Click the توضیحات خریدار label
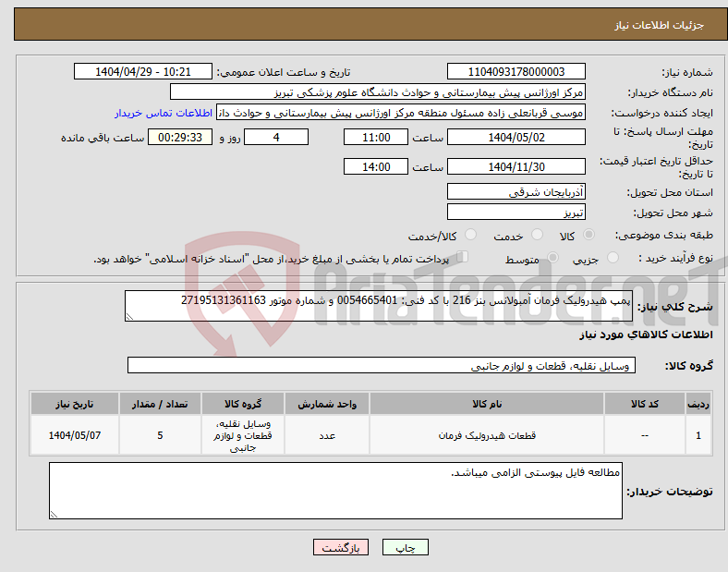This screenshot has height=572, width=728. [670, 492]
